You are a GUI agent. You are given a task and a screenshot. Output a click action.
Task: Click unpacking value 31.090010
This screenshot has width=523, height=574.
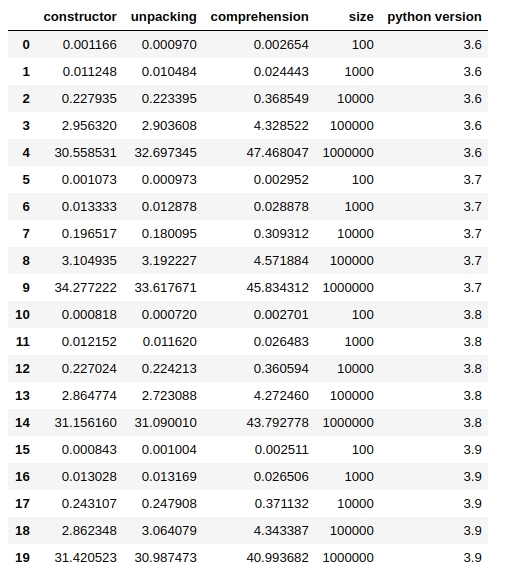tap(165, 423)
